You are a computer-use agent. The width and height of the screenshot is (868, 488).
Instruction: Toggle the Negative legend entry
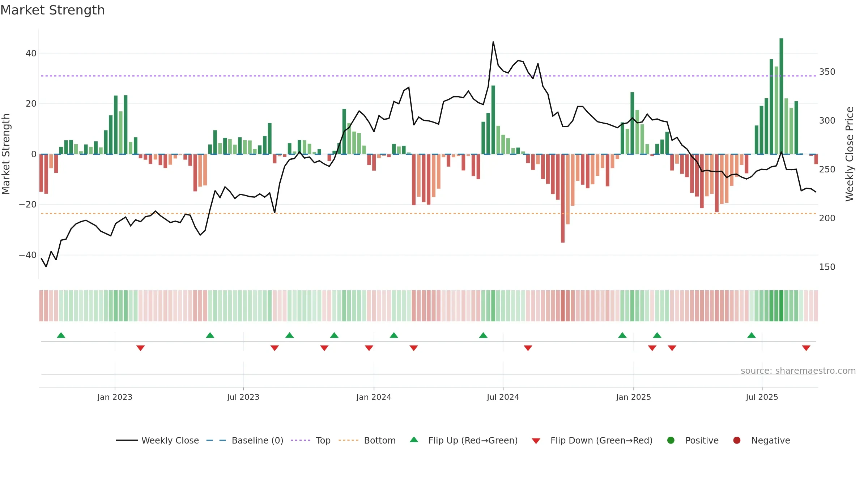(x=761, y=440)
